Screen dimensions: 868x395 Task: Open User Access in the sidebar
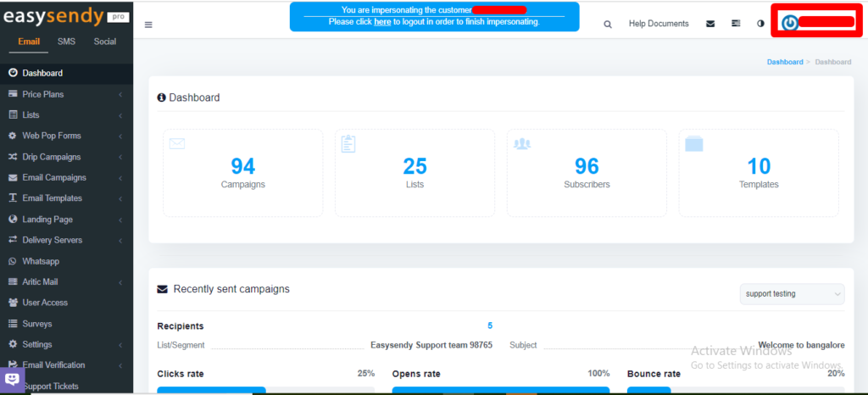pyautogui.click(x=45, y=303)
